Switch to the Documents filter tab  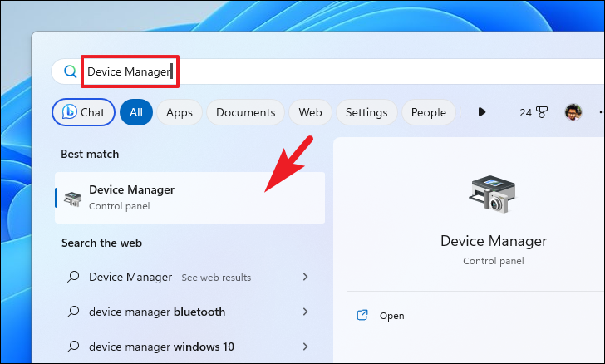pos(245,112)
